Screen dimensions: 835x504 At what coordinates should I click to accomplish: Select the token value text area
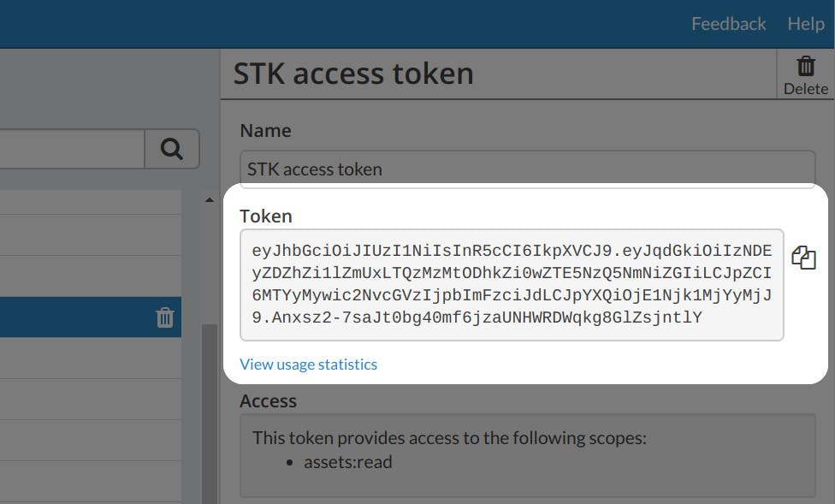click(513, 286)
